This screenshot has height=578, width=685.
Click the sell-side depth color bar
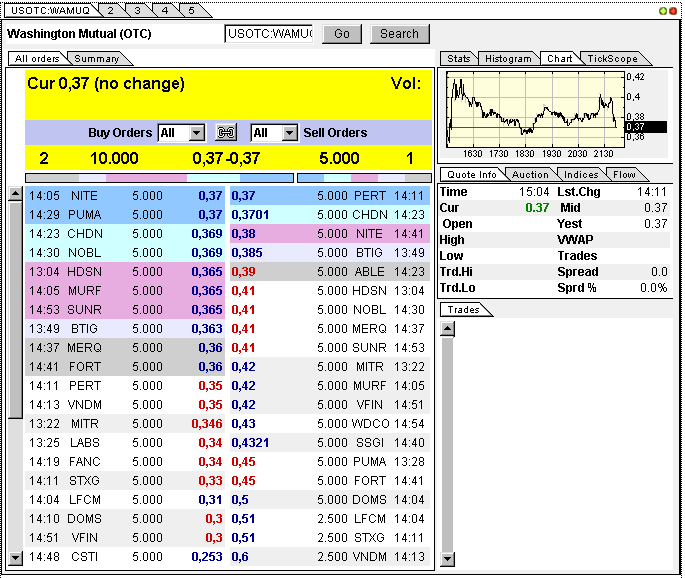364,178
